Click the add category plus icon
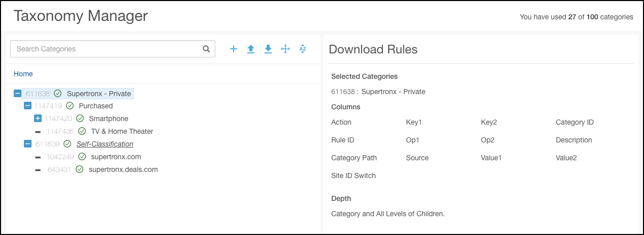This screenshot has width=644, height=235. click(234, 49)
